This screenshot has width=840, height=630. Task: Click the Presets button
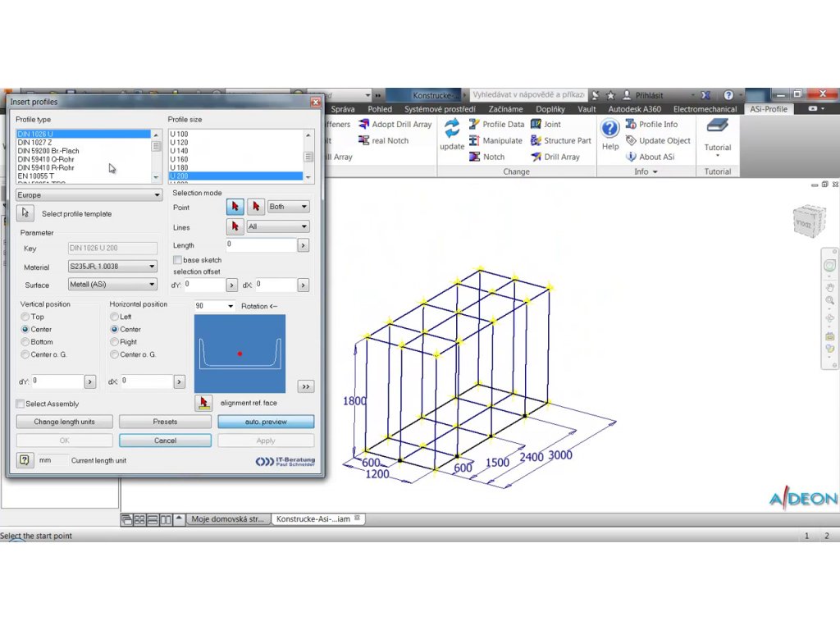[x=165, y=422]
